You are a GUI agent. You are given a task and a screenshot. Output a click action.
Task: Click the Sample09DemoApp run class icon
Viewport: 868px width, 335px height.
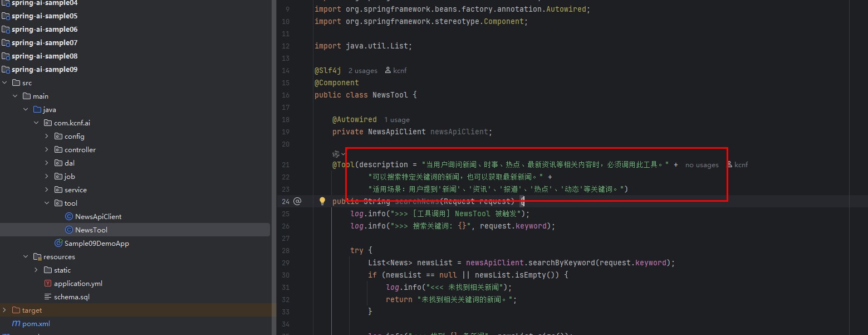pos(58,243)
